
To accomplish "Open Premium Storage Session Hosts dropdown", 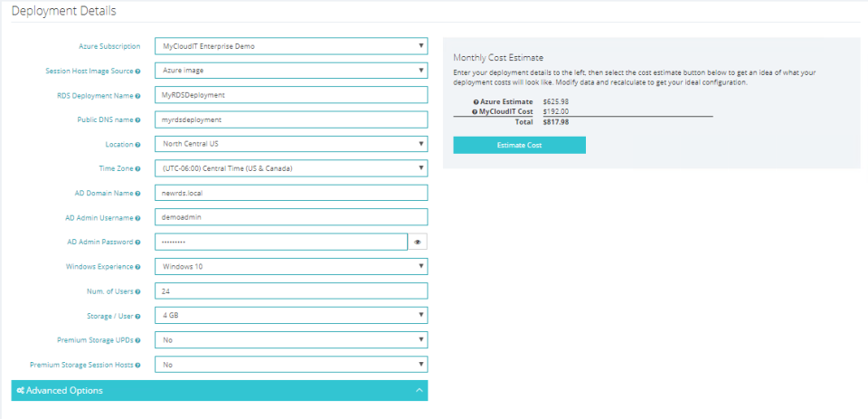I will coord(291,364).
